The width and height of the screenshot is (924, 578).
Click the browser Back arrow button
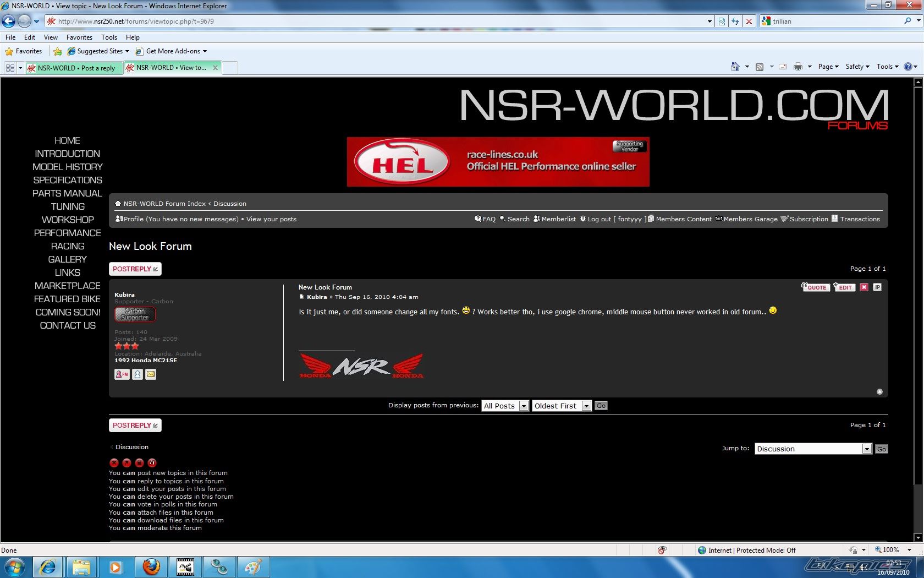click(x=8, y=21)
